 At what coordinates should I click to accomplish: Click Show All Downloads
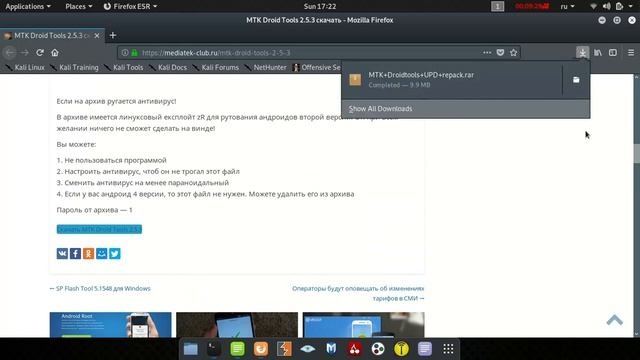point(466,109)
